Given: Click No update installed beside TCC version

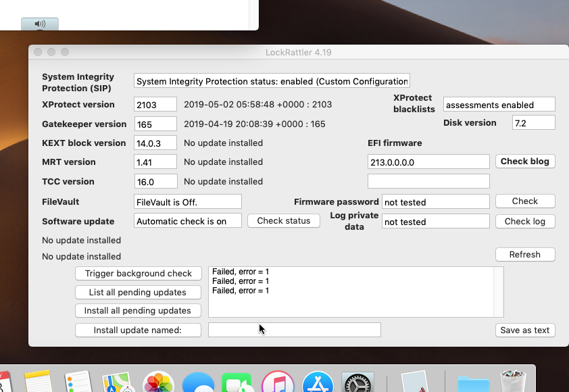Looking at the screenshot, I should click(x=223, y=182).
